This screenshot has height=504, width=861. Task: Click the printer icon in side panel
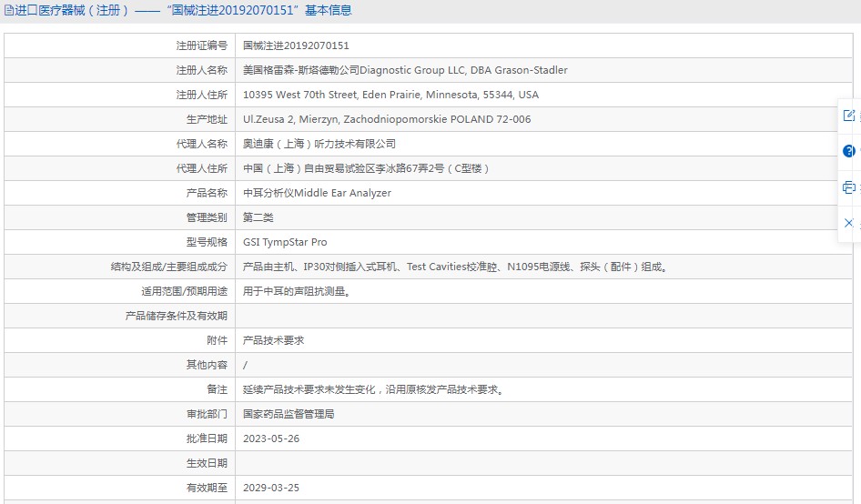(x=849, y=187)
